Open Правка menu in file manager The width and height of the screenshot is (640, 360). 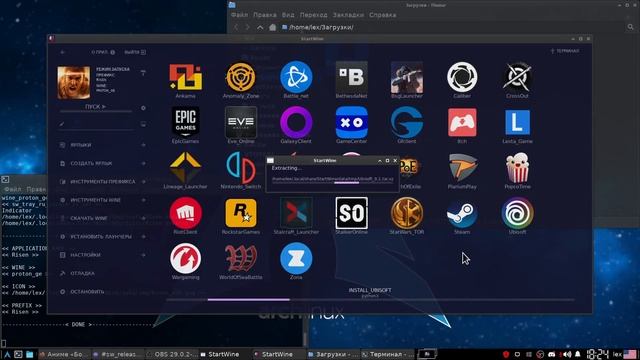(264, 15)
